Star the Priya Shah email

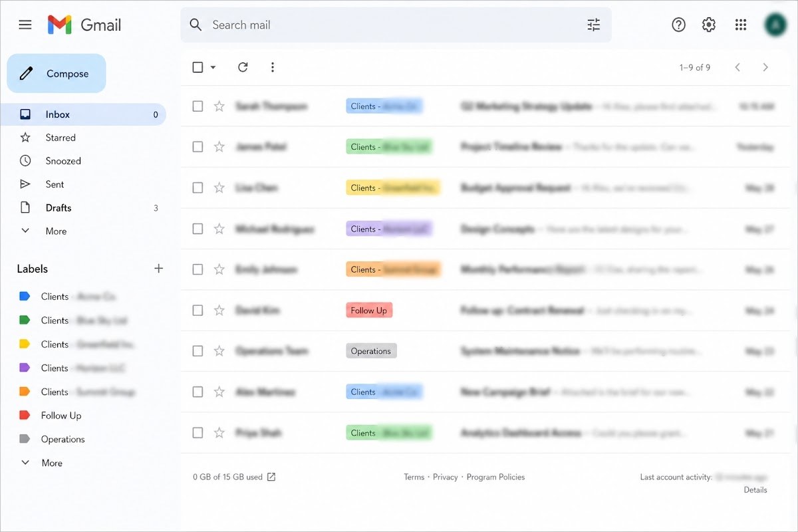(x=219, y=433)
